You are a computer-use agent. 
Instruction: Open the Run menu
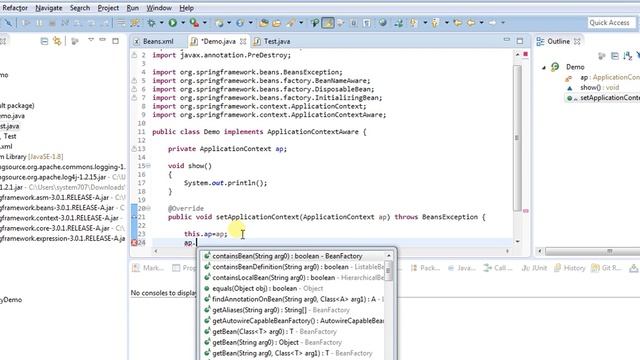pos(132,8)
